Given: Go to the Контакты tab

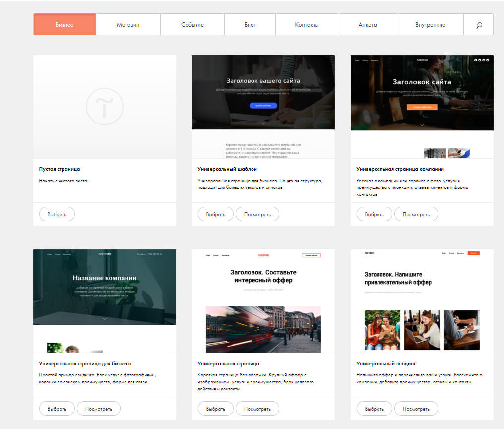Looking at the screenshot, I should point(307,25).
